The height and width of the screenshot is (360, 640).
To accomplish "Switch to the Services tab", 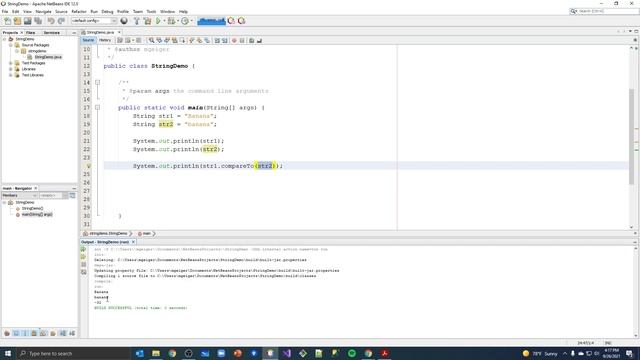I will pos(51,33).
